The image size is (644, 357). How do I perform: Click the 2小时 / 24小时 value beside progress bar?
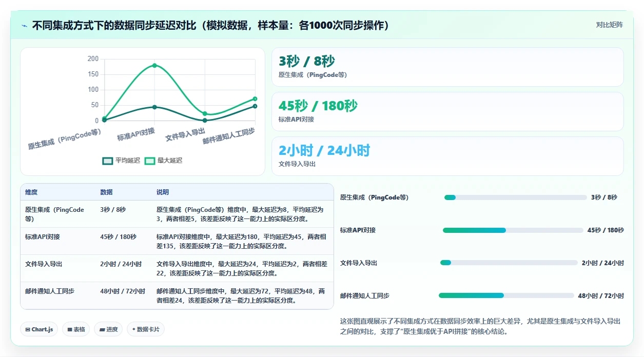pyautogui.click(x=603, y=263)
